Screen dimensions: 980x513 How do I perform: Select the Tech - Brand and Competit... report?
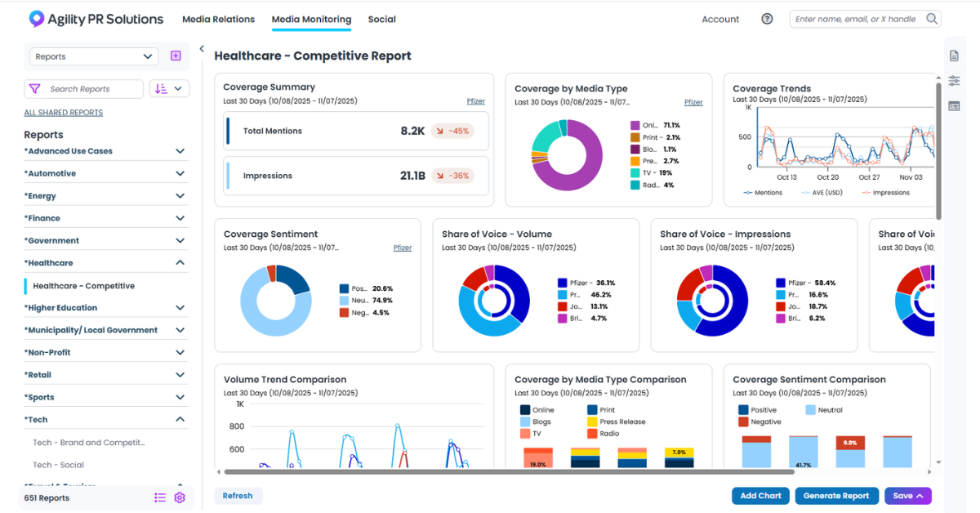click(x=88, y=443)
